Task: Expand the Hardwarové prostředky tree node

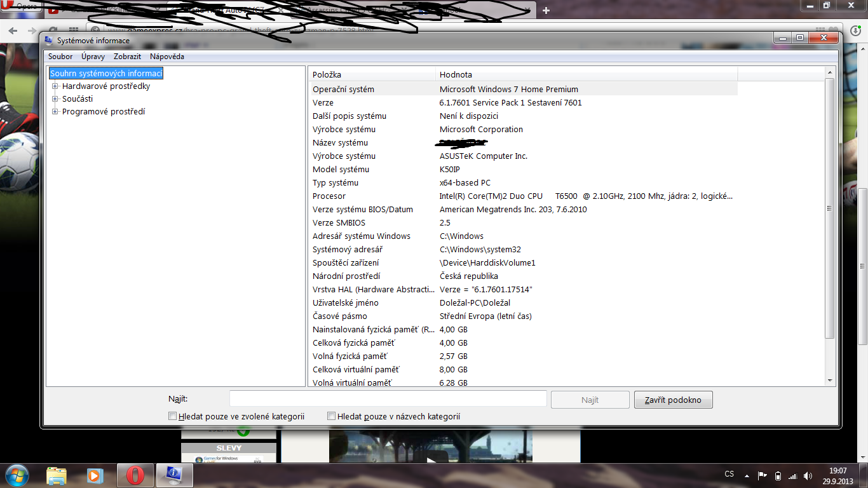Action: 55,86
